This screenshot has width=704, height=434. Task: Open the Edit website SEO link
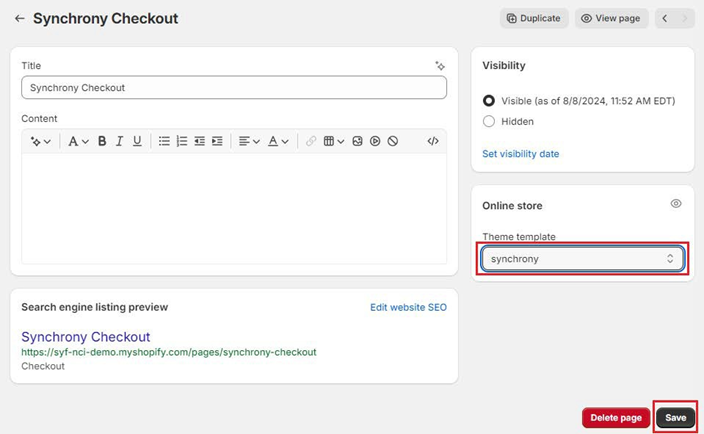pos(408,307)
